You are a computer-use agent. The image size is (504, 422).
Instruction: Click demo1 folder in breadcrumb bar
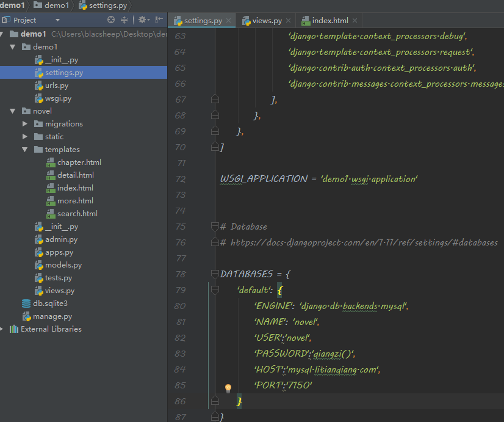pos(56,5)
